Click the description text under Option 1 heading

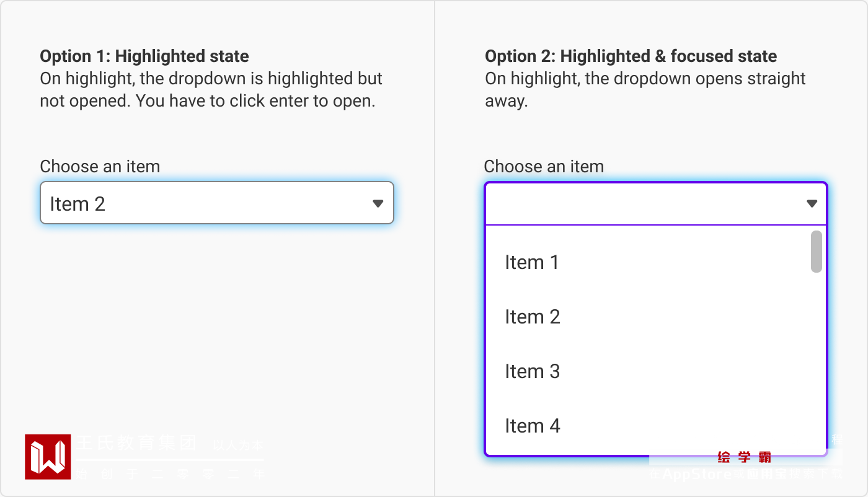pyautogui.click(x=211, y=90)
